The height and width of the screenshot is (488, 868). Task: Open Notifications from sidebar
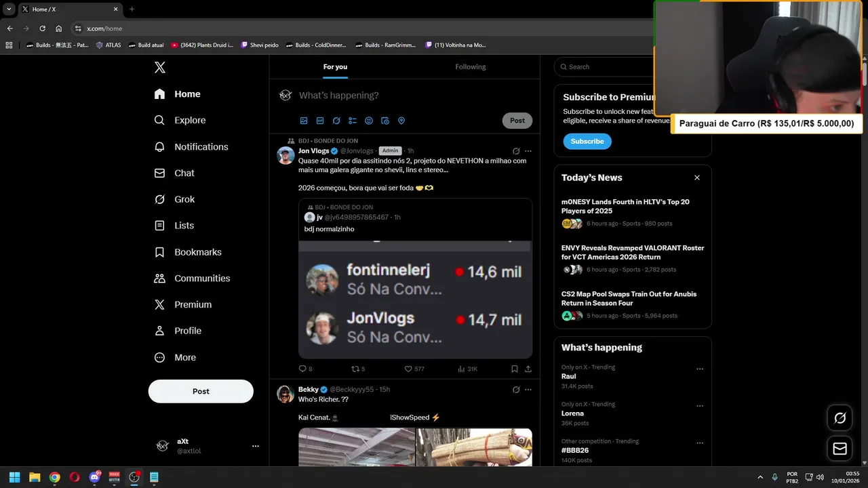pos(191,146)
